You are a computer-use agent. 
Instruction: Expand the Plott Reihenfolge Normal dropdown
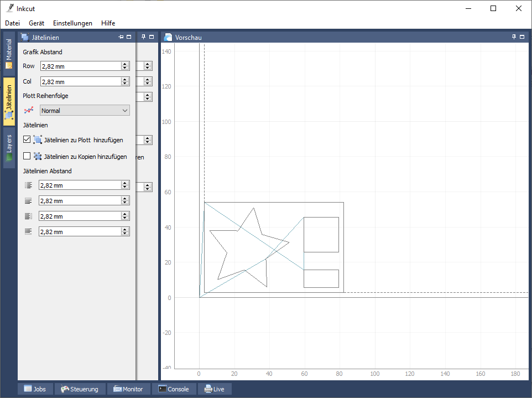click(x=85, y=110)
